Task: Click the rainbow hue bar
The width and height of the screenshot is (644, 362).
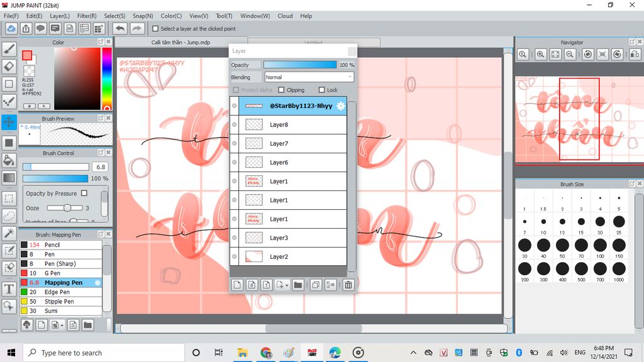Action: [x=107, y=79]
